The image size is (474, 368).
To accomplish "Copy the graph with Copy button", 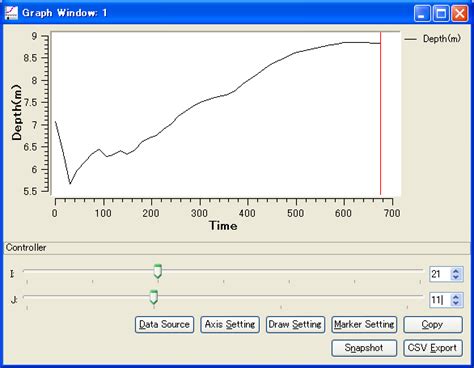I will pos(433,325).
